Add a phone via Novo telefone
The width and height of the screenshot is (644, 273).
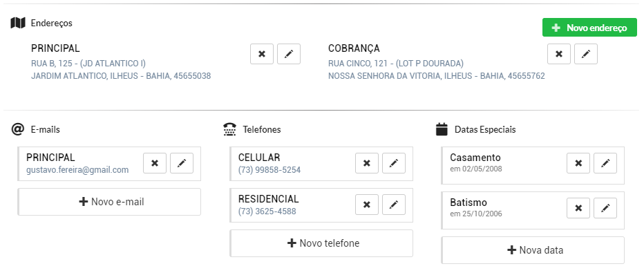[321, 243]
